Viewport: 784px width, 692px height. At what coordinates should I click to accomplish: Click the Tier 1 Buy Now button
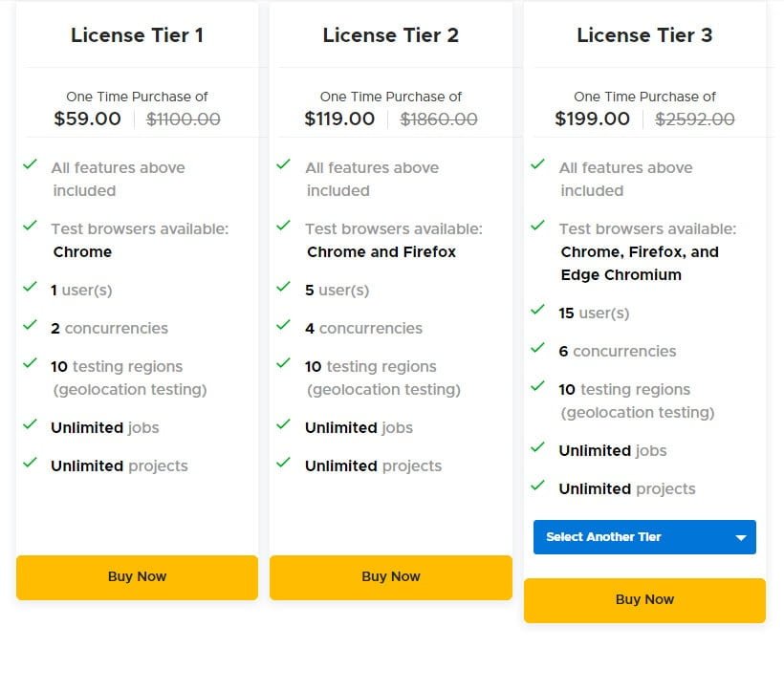[x=137, y=577]
